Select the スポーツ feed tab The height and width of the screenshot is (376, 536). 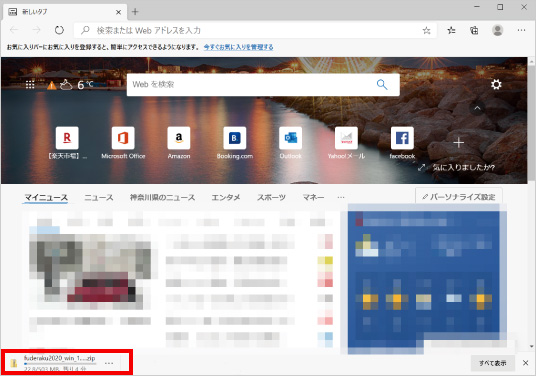[x=271, y=197]
